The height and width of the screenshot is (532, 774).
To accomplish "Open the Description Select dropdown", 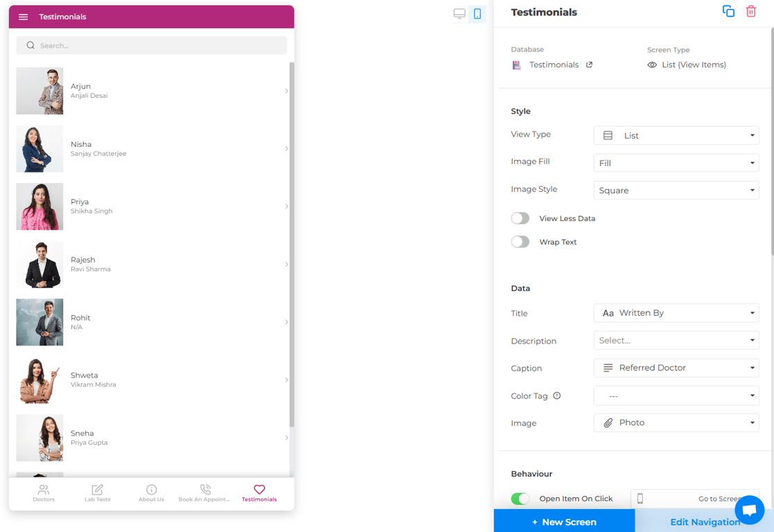I will click(x=676, y=341).
